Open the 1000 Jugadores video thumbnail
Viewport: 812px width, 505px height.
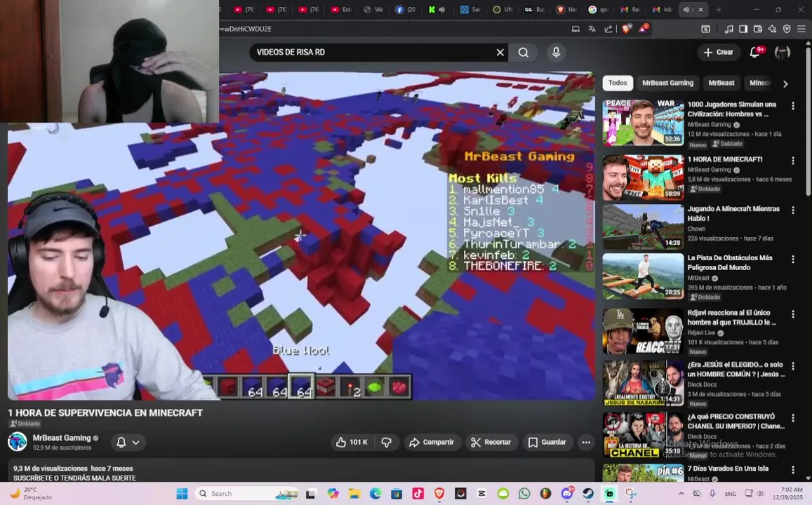coord(643,123)
